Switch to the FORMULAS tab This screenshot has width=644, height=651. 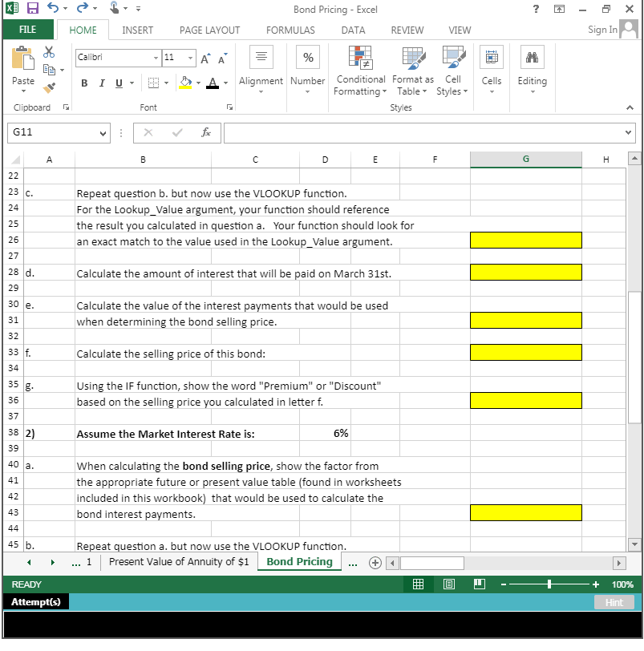[x=290, y=30]
